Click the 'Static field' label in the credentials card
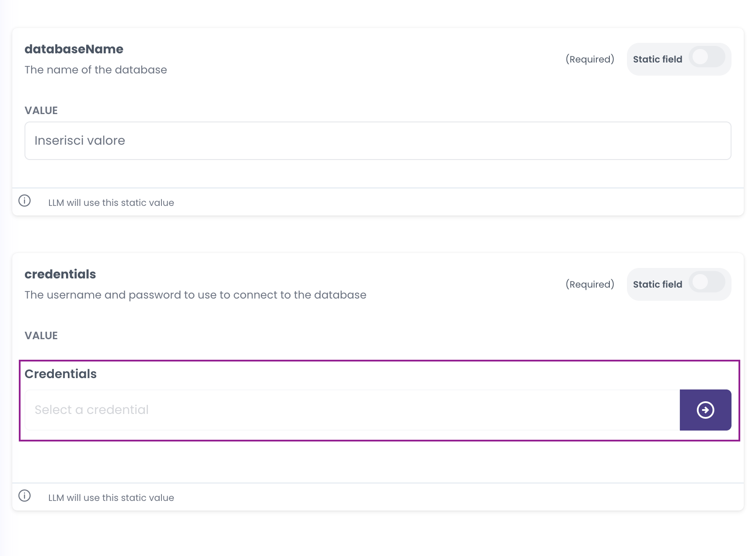 [658, 284]
